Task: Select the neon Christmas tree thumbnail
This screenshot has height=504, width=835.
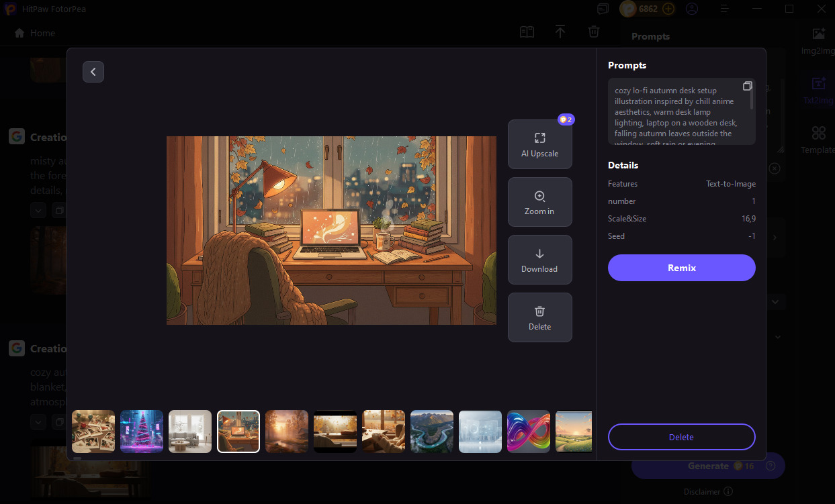Action: pyautogui.click(x=142, y=432)
